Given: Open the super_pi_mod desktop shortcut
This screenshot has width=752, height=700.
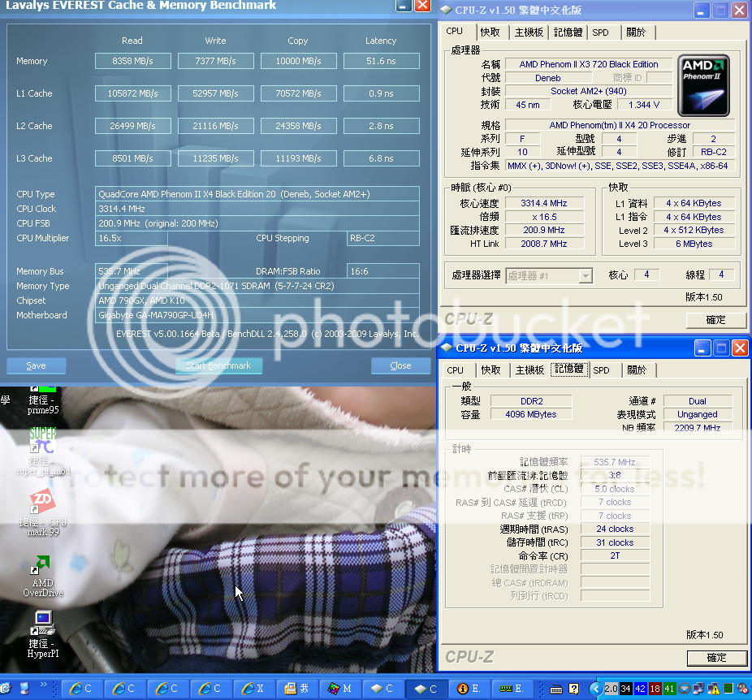Looking at the screenshot, I should (x=42, y=443).
